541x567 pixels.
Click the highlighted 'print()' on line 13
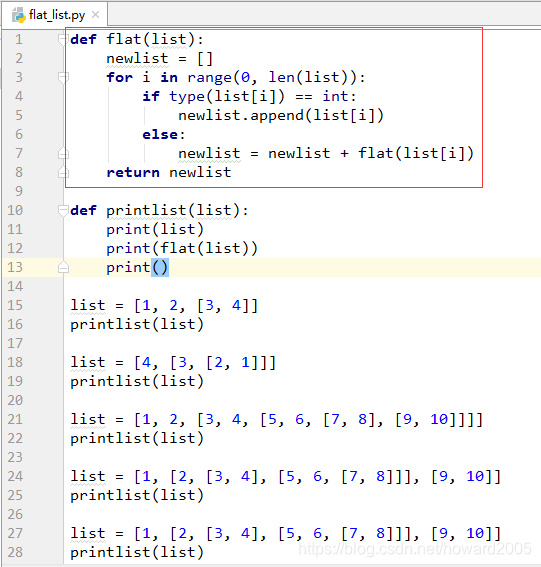137,268
